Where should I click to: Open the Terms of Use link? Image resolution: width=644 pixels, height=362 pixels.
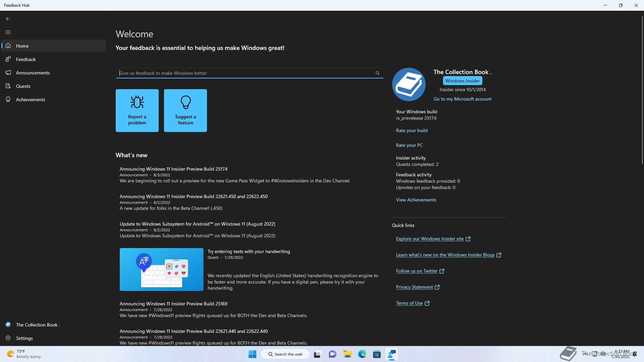click(x=409, y=303)
